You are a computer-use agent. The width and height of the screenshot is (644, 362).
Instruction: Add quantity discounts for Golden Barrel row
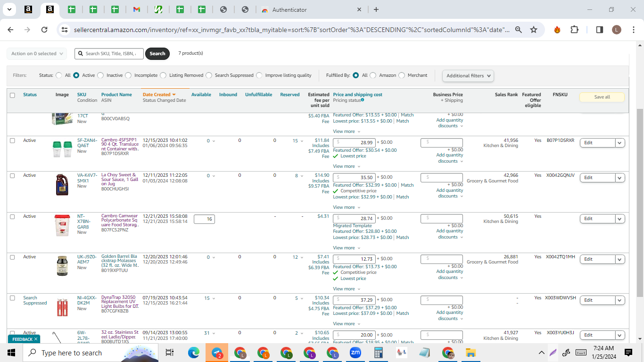449,274
